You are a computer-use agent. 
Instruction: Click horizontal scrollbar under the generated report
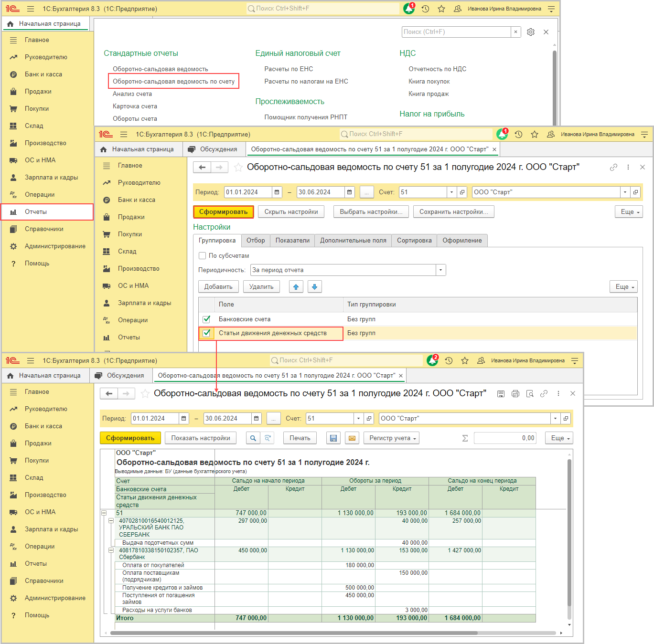(294, 633)
